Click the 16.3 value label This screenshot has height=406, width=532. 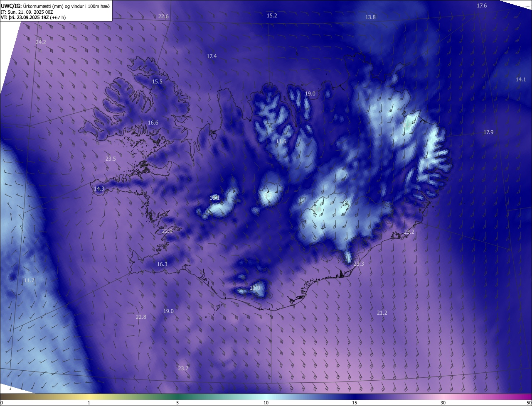(162, 264)
